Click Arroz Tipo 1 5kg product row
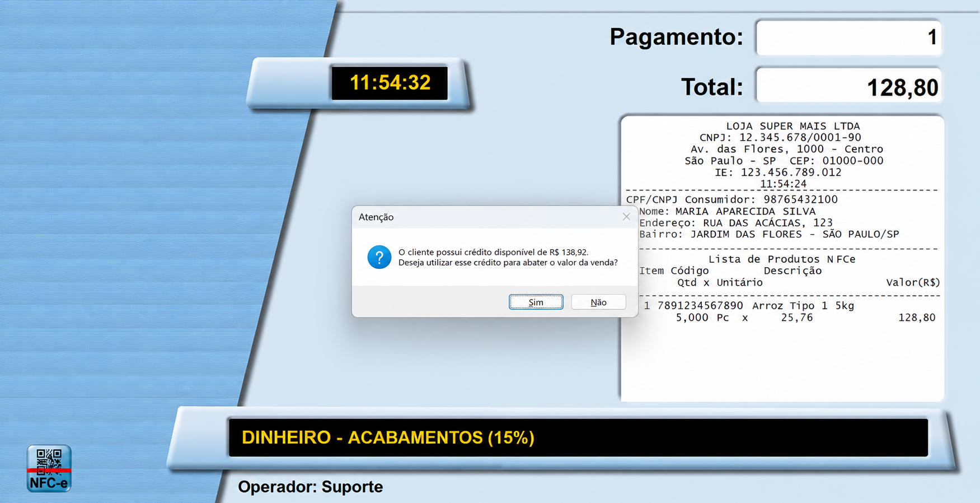 (x=749, y=306)
